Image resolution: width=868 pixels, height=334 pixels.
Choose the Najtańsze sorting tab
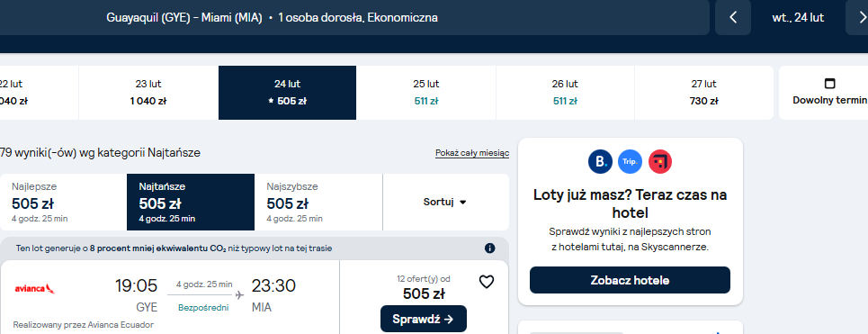point(191,203)
